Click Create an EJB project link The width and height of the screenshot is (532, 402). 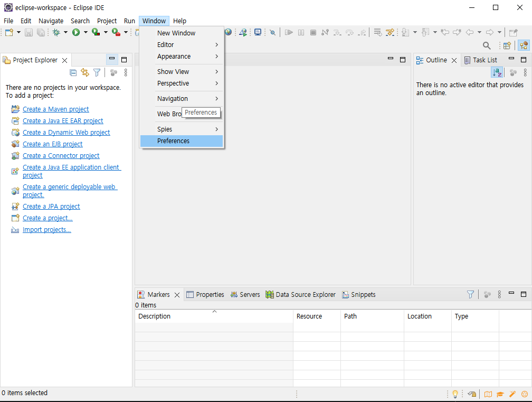pos(53,144)
